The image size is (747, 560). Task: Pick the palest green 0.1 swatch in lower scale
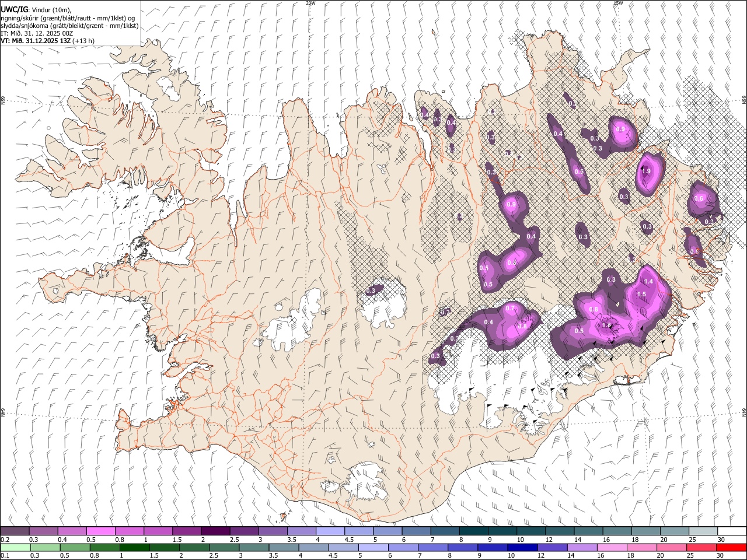[15, 548]
